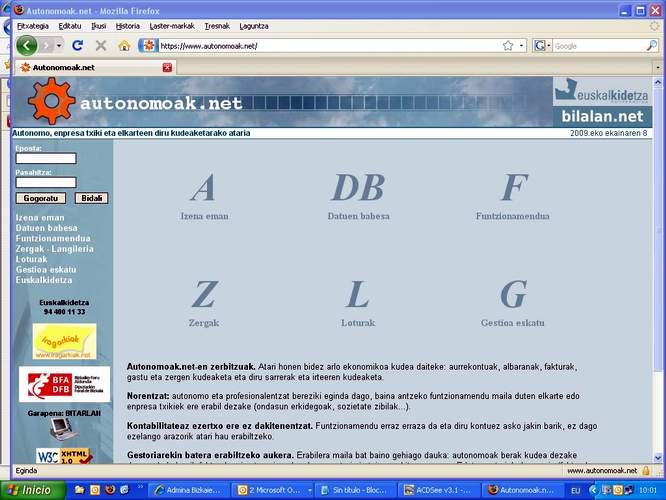
Task: Click the Firefox back arrow button
Action: click(26, 45)
